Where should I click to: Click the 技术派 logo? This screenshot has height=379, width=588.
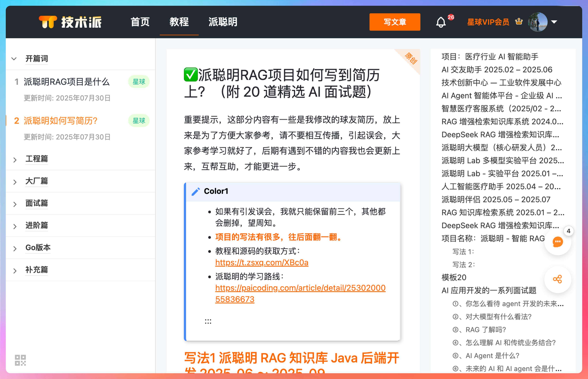pos(70,22)
